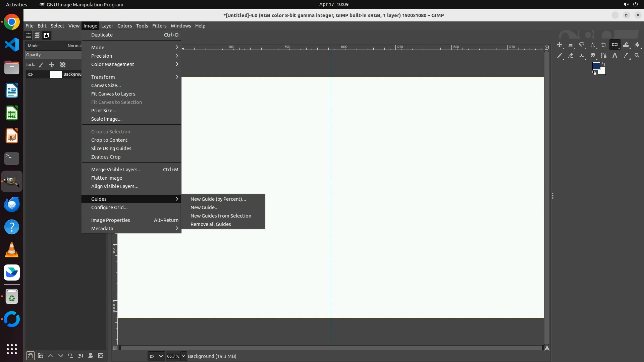Choose the Eraser tool
Viewport: 644px width, 362px height.
pos(571,56)
